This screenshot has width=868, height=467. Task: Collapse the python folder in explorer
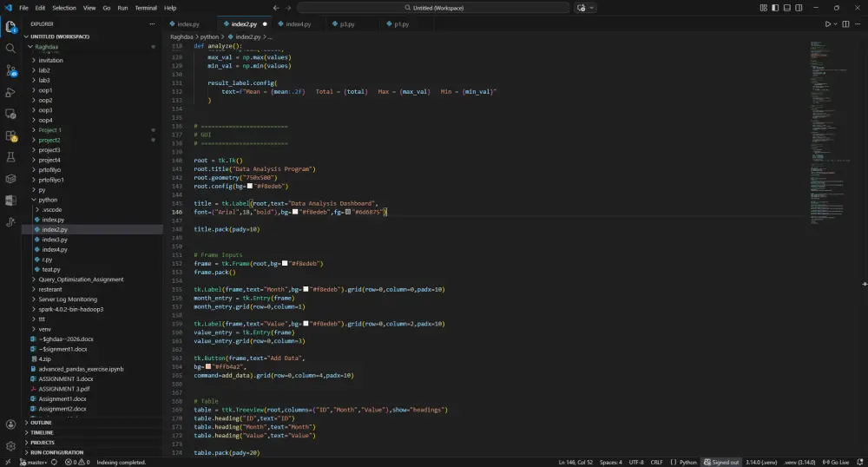[47, 200]
